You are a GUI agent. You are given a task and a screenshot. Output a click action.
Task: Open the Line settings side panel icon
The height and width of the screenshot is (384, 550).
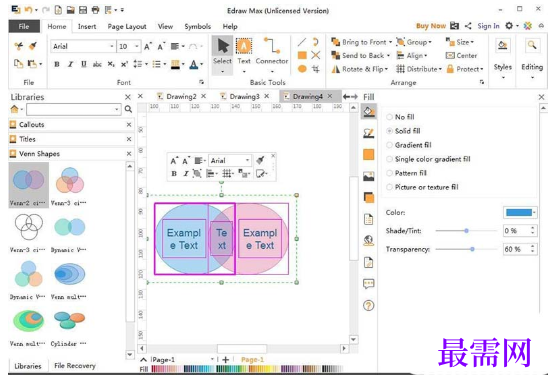pos(368,133)
